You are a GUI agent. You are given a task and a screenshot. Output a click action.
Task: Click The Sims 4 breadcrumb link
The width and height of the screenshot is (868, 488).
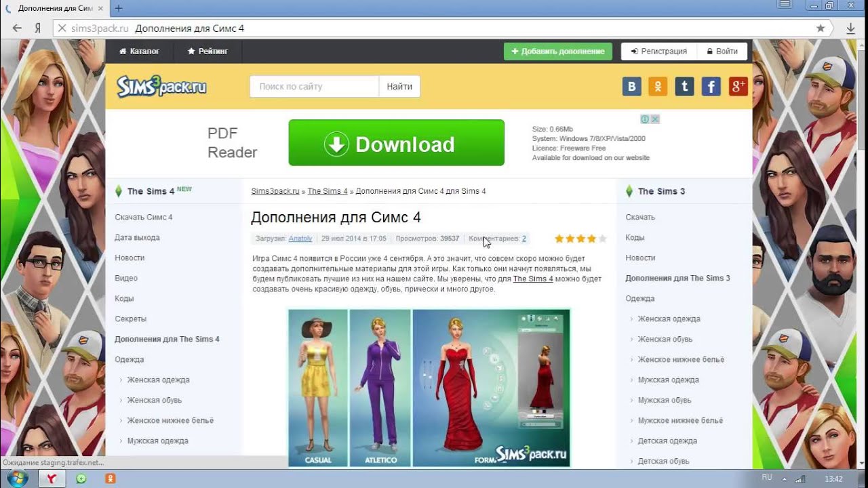[x=328, y=191]
